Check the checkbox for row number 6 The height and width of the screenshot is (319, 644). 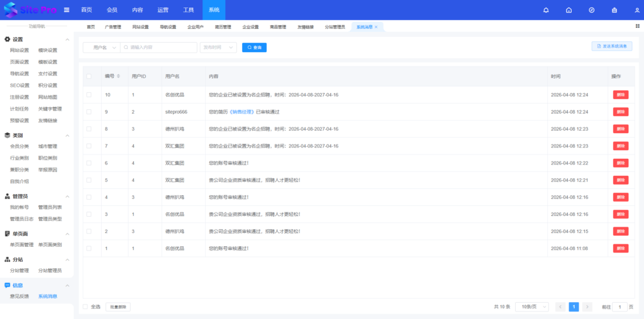click(89, 163)
